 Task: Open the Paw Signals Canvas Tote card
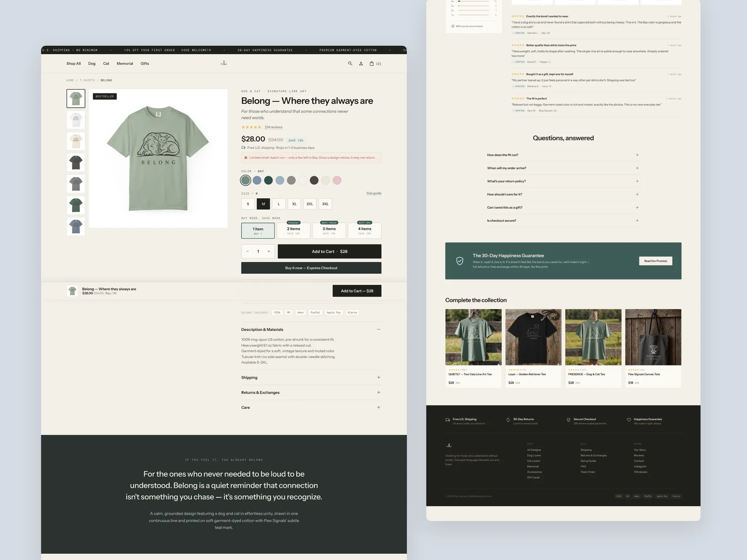(653, 348)
